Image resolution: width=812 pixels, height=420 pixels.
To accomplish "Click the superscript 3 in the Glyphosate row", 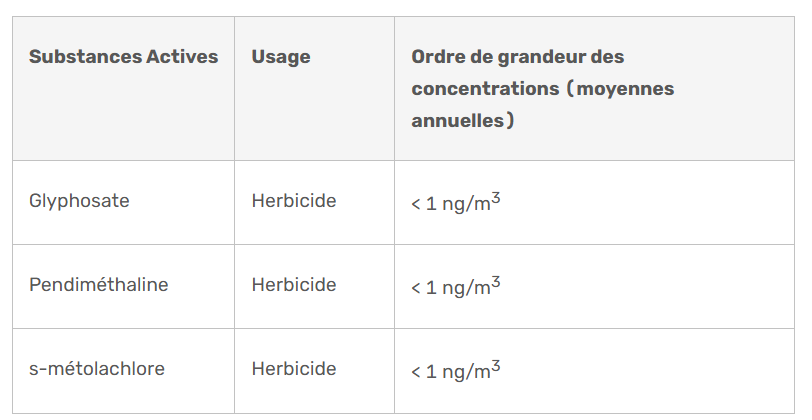I will click(x=496, y=198).
